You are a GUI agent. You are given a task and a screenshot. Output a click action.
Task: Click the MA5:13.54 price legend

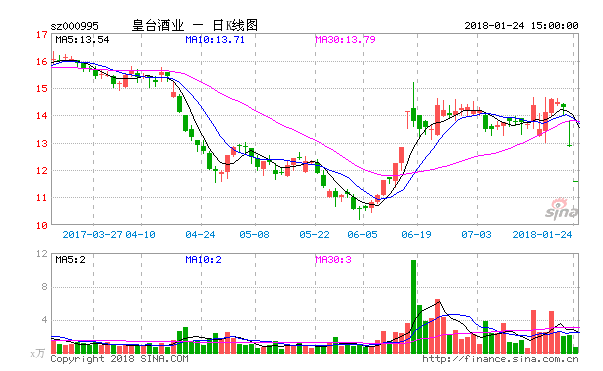point(82,40)
